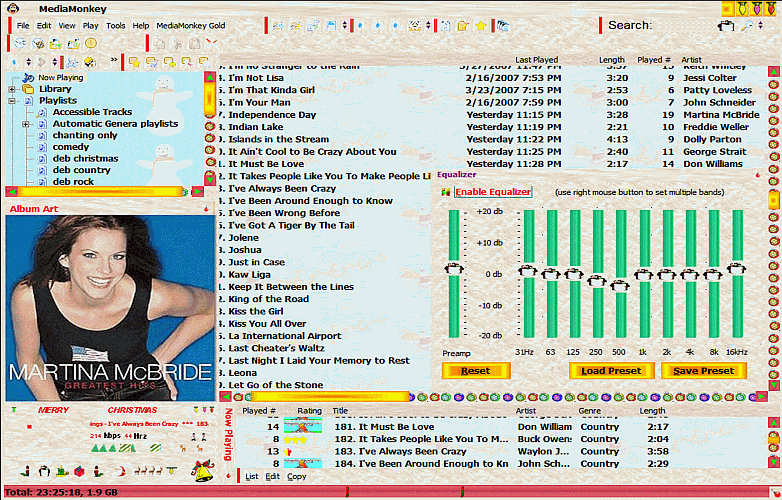
Task: Open File menu
Action: pos(23,25)
